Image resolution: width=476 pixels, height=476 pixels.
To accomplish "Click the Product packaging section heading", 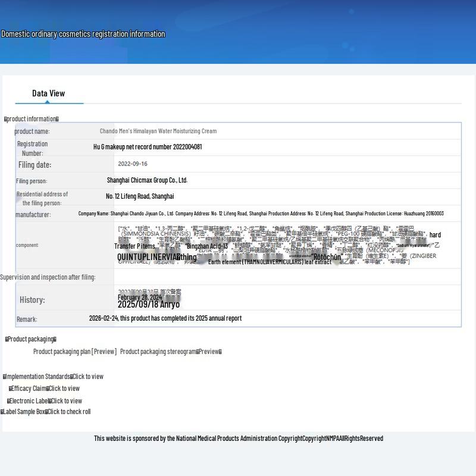I will coord(31,339).
